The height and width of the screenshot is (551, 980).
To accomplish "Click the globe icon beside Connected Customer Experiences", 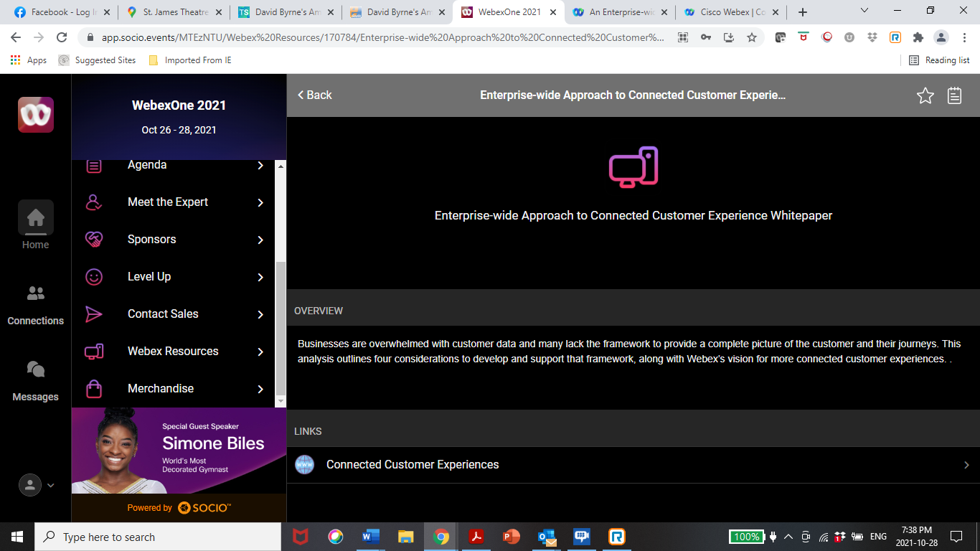I will click(x=305, y=465).
